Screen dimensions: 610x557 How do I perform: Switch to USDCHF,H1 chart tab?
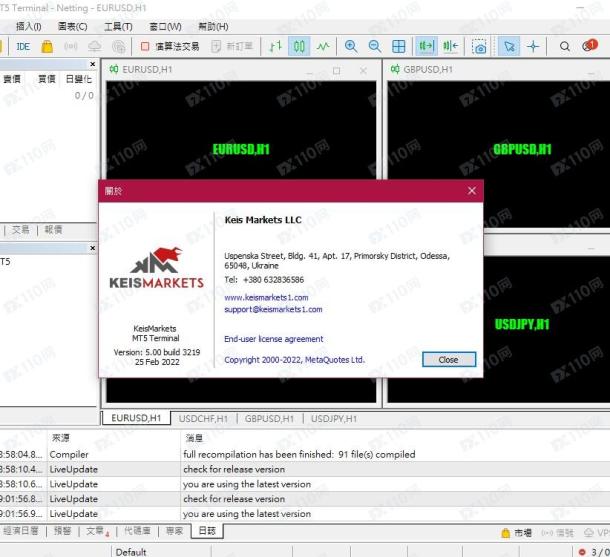click(x=203, y=419)
